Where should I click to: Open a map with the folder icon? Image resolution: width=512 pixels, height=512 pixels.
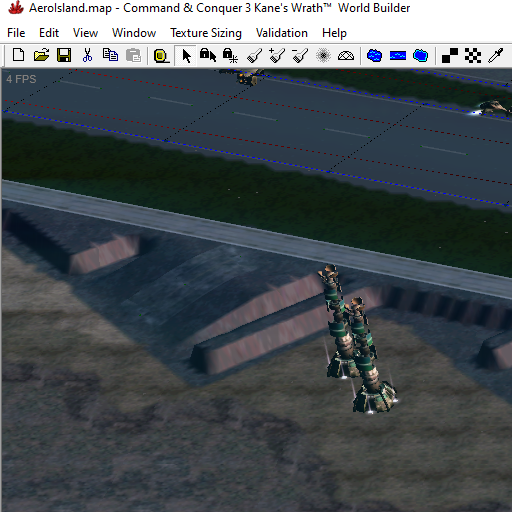(41, 55)
